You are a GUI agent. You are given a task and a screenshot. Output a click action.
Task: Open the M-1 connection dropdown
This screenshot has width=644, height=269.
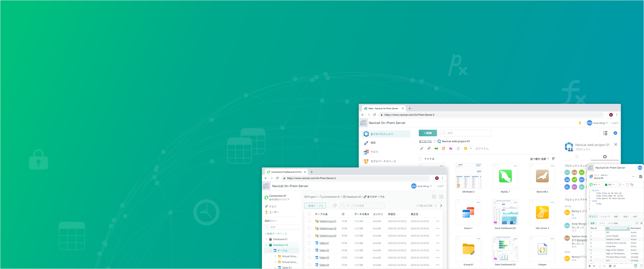(x=595, y=184)
